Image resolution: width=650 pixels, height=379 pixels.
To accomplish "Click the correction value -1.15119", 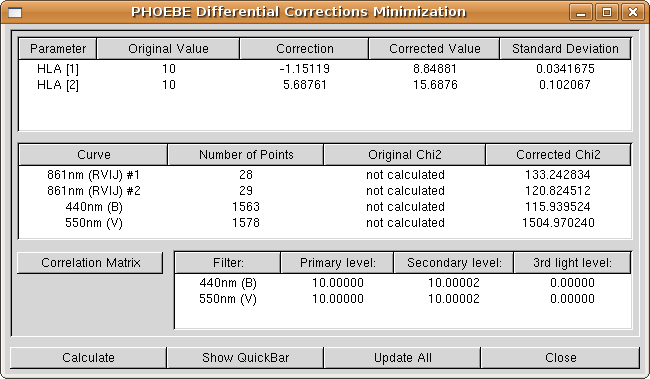I will pyautogui.click(x=304, y=68).
